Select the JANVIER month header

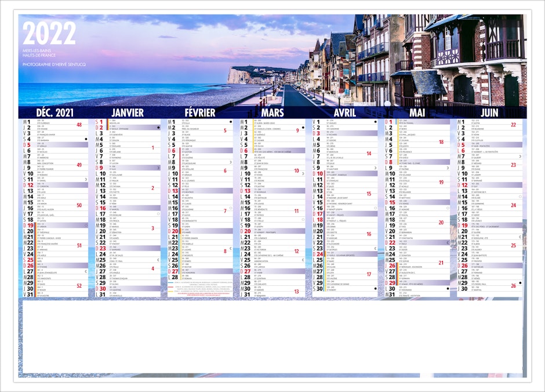click(128, 112)
